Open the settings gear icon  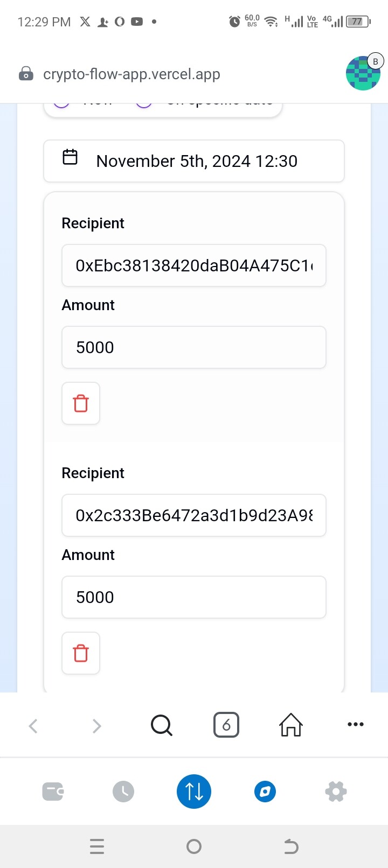point(336,792)
